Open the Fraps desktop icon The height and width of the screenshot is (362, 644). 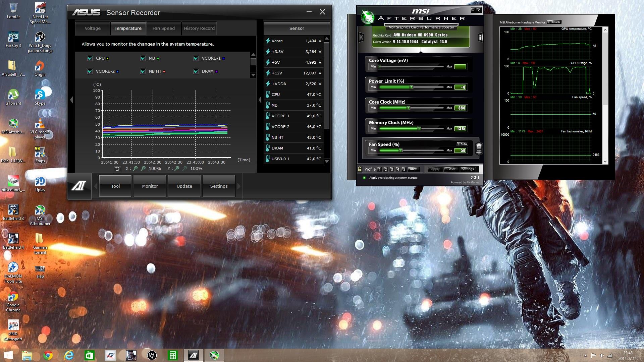click(x=40, y=155)
